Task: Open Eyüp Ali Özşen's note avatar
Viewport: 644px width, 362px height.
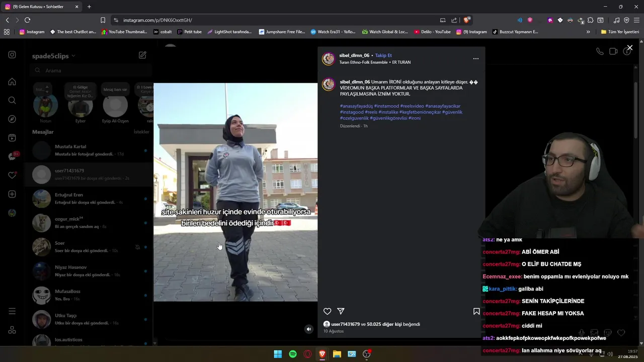Action: pos(115,106)
